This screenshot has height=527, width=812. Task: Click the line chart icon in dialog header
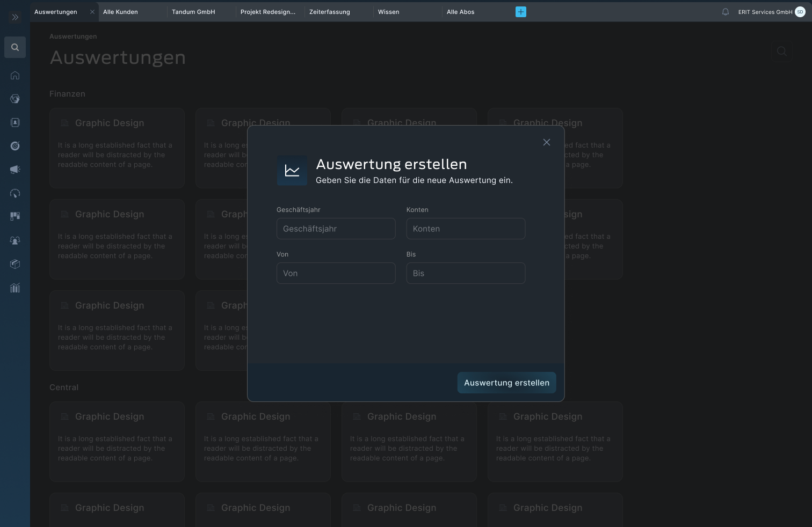click(x=292, y=171)
